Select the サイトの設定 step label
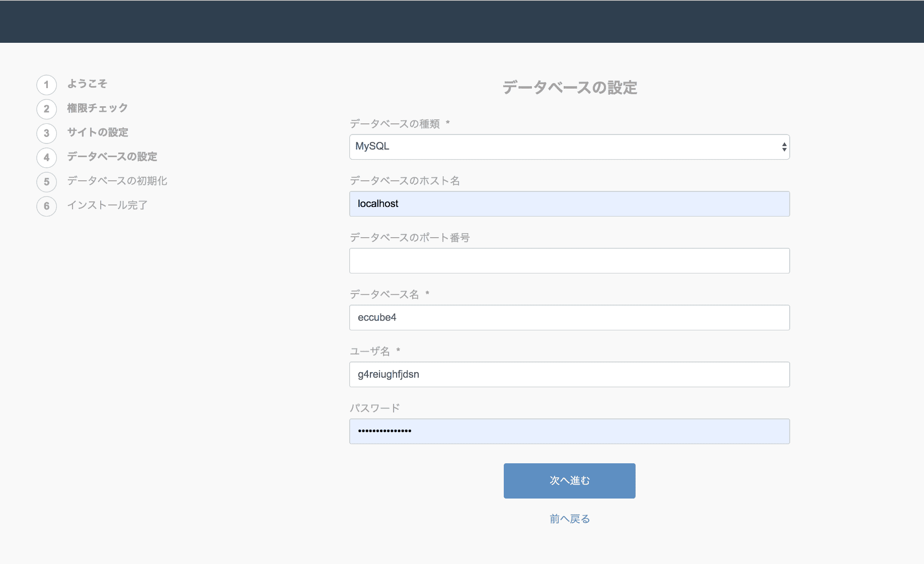This screenshot has width=924, height=564. [x=98, y=132]
